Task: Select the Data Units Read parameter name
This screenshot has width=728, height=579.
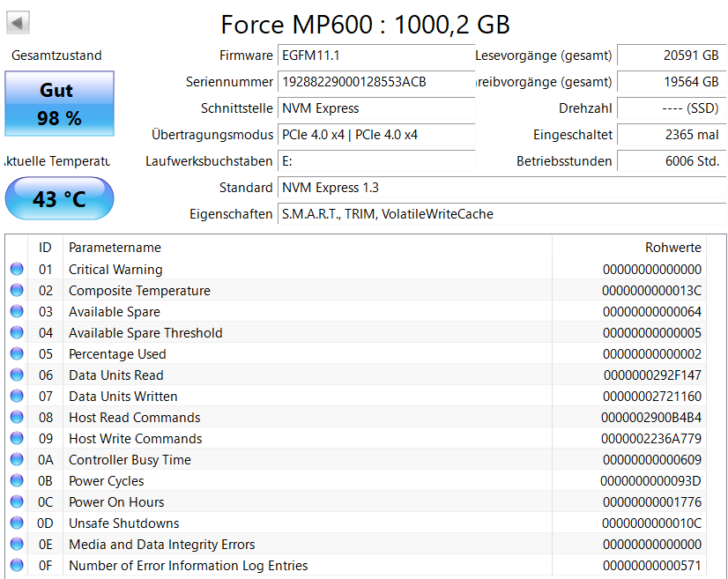Action: [116, 375]
